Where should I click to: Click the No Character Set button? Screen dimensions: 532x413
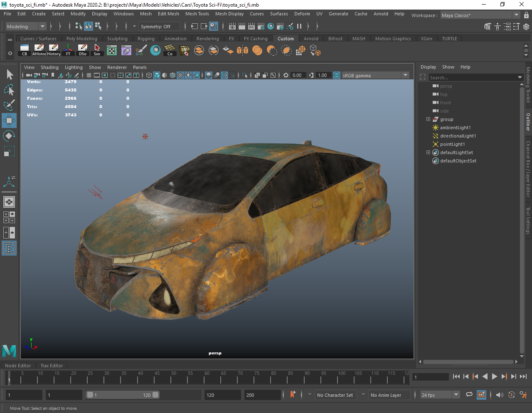(335, 395)
